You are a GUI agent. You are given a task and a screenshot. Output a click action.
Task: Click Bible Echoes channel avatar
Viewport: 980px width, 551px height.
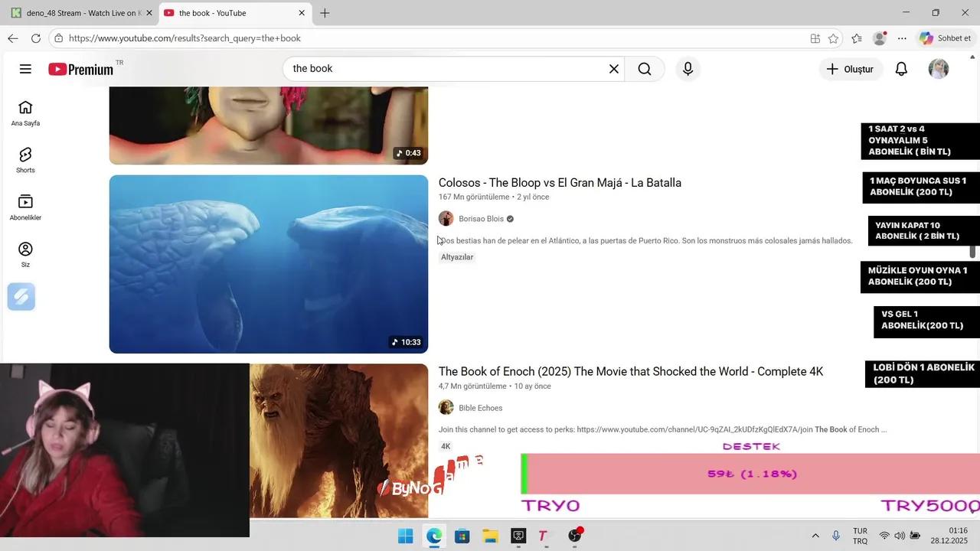coord(446,408)
